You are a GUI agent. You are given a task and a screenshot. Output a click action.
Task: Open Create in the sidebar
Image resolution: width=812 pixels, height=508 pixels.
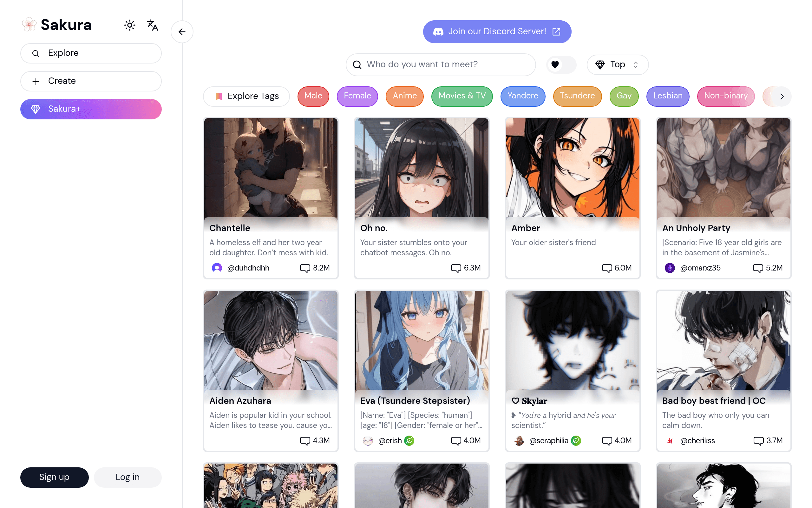tap(91, 81)
